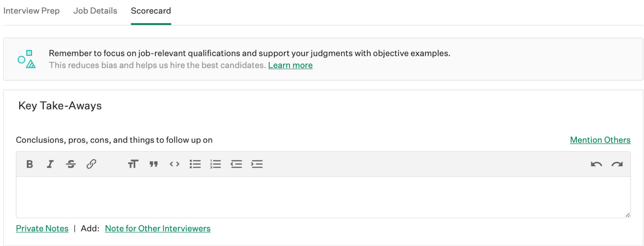Click inside the Key Take-Aways text area

323,197
